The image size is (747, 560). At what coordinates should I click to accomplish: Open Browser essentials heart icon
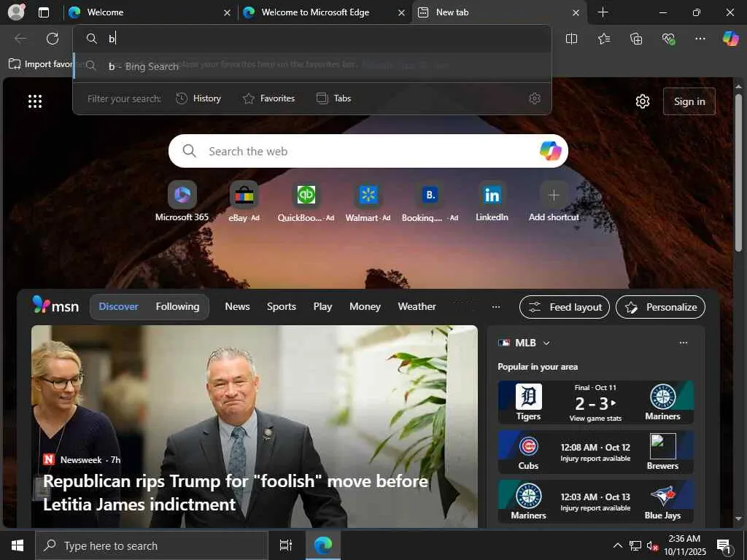(668, 39)
